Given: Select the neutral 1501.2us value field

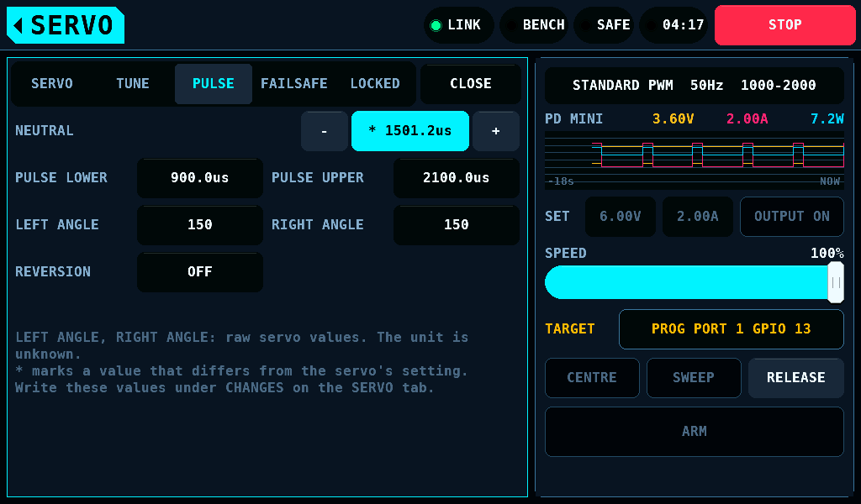Looking at the screenshot, I should click(x=410, y=131).
